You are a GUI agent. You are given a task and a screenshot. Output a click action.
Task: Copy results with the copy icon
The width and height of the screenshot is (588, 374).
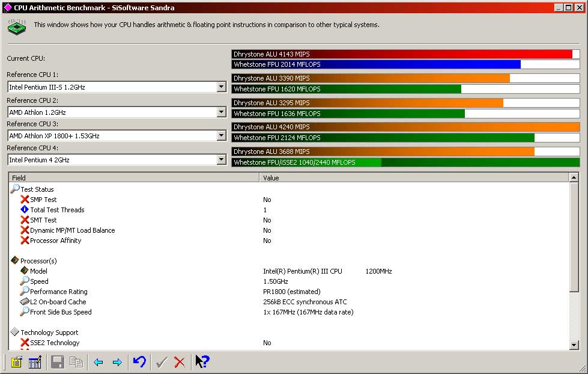pyautogui.click(x=76, y=362)
